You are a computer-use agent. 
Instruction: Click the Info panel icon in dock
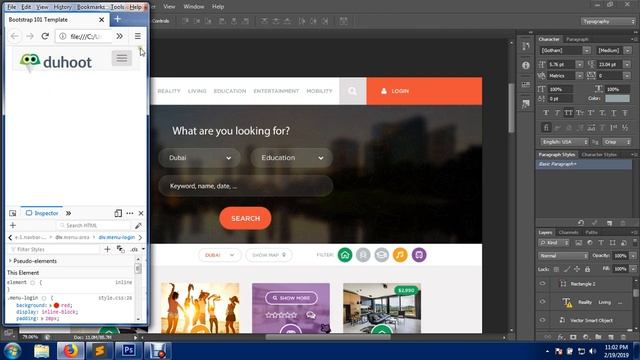[526, 65]
